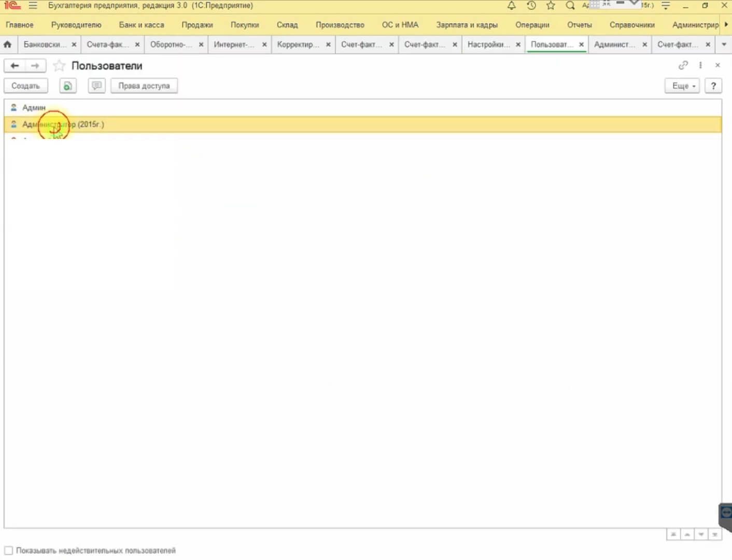Click the speech bubble toolbar icon
This screenshot has width=732, height=560.
click(96, 86)
